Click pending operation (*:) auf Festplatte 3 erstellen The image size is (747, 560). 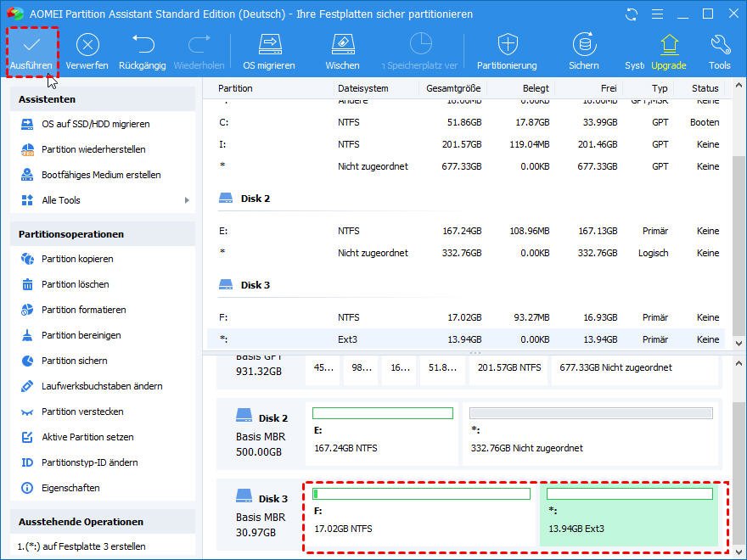click(82, 546)
